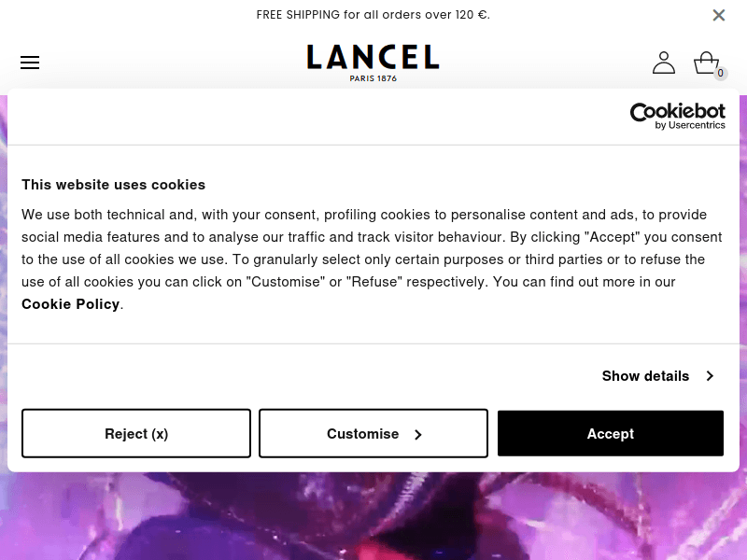Accept all cookies
This screenshot has width=747, height=560.
[610, 433]
